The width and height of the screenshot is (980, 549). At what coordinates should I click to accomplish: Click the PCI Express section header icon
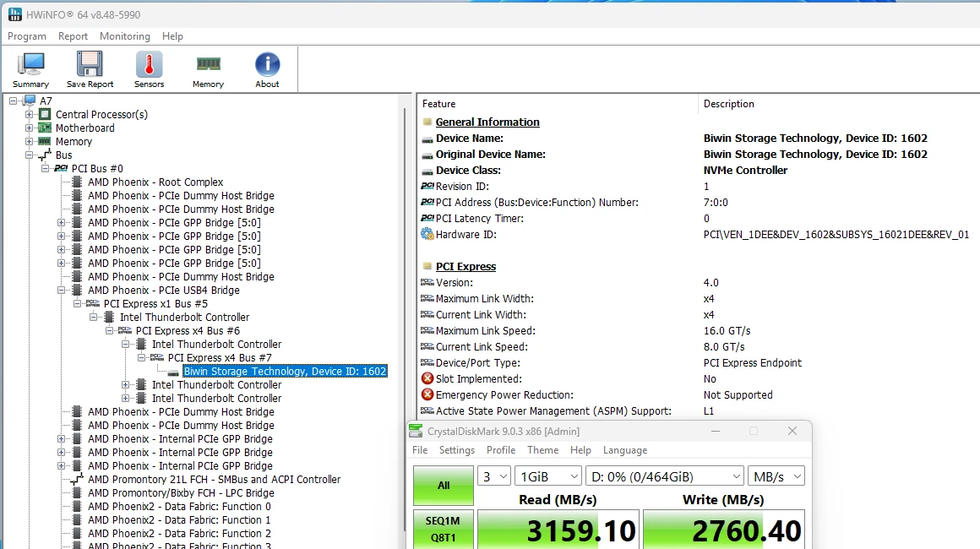pos(427,267)
